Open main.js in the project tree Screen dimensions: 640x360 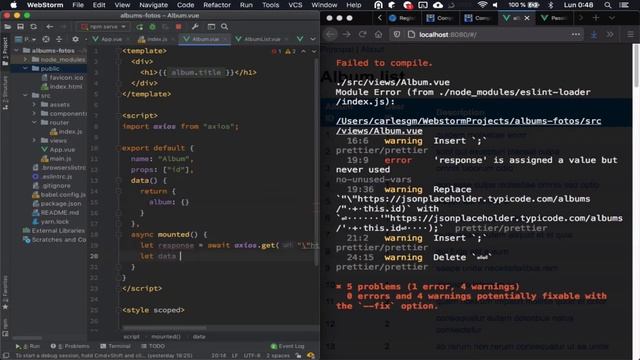point(56,158)
